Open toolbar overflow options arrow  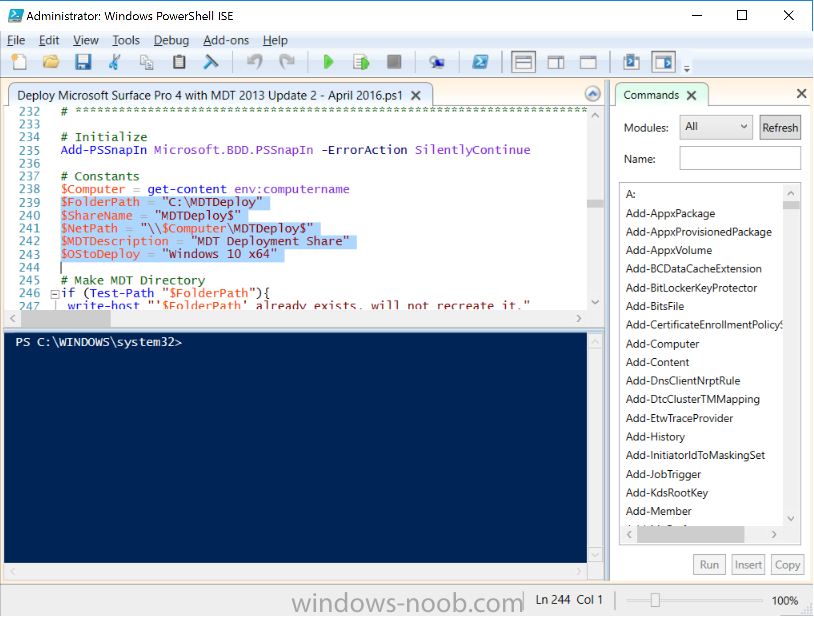[687, 69]
